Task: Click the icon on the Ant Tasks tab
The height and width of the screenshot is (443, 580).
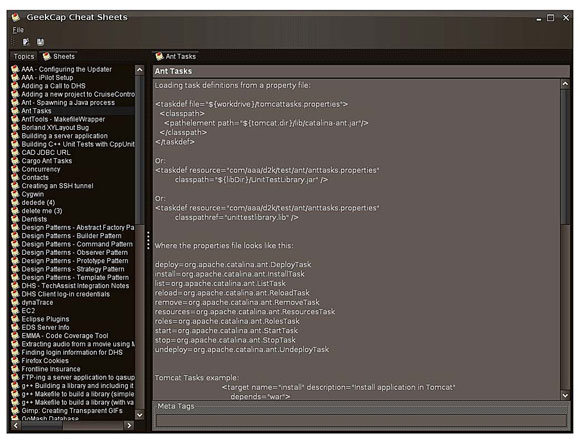Action: tap(159, 56)
